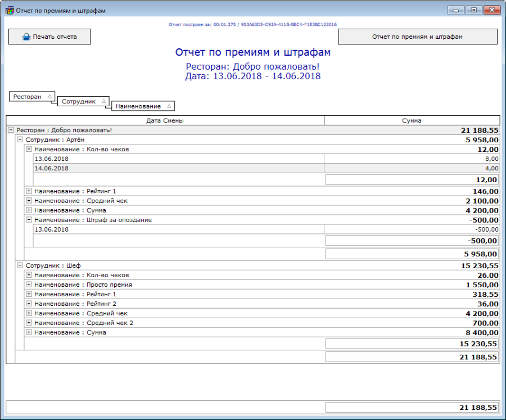Toggle sort arrow on Наименование grouping chip

(x=169, y=106)
